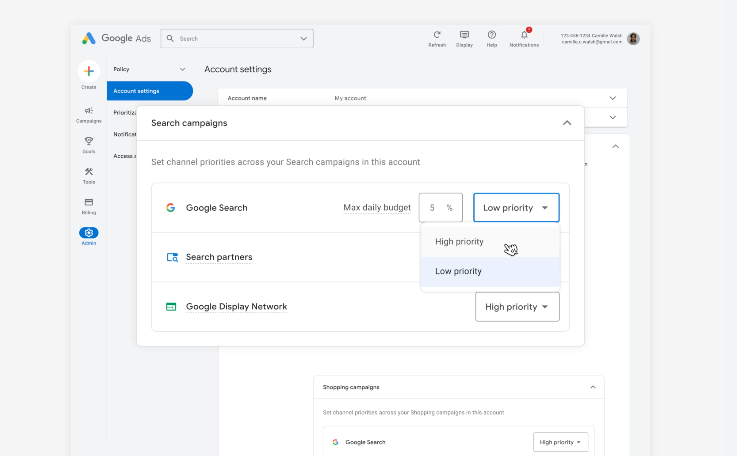Viewport: 737px width, 456px height.
Task: Click the Create plus button
Action: pyautogui.click(x=89, y=71)
